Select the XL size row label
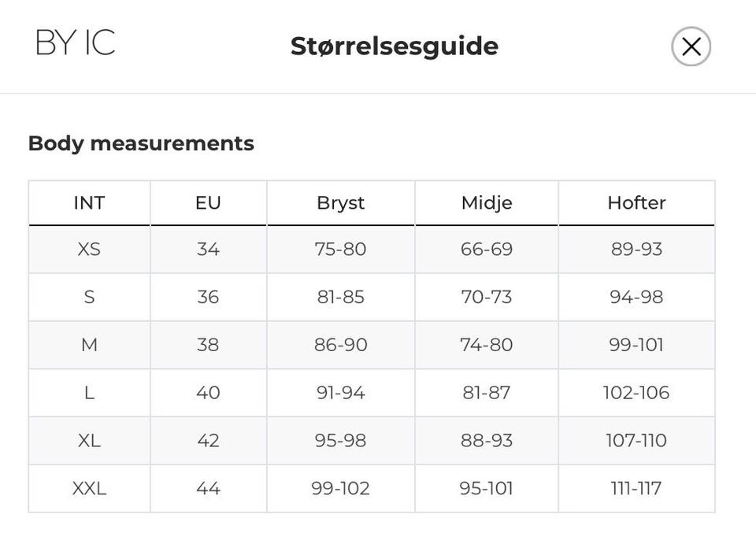This screenshot has height=544, width=756. coord(89,440)
